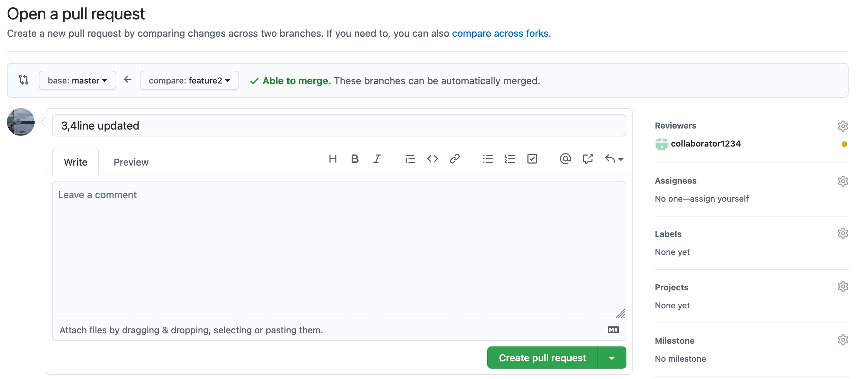Image resolution: width=868 pixels, height=379 pixels.
Task: Insert a bulleted list
Action: pyautogui.click(x=488, y=159)
